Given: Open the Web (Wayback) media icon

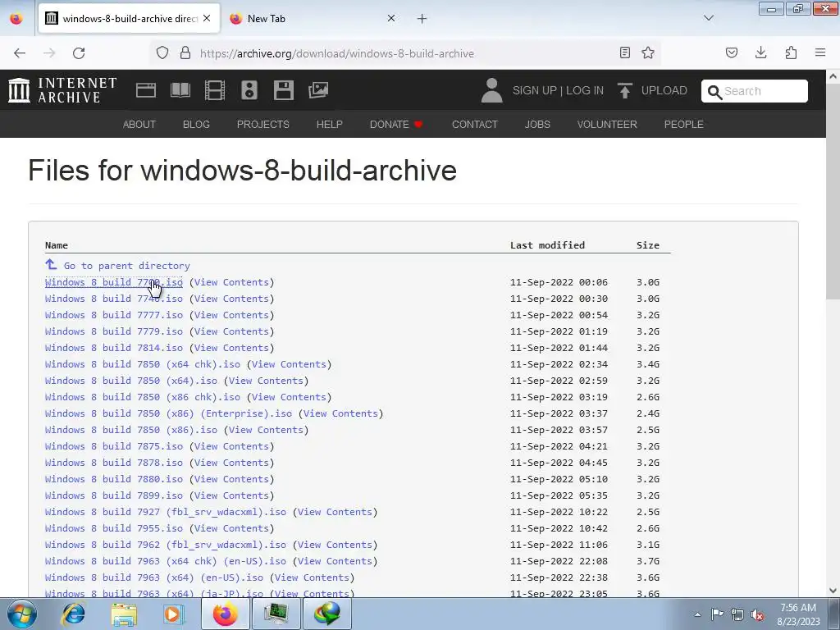Looking at the screenshot, I should tap(146, 90).
